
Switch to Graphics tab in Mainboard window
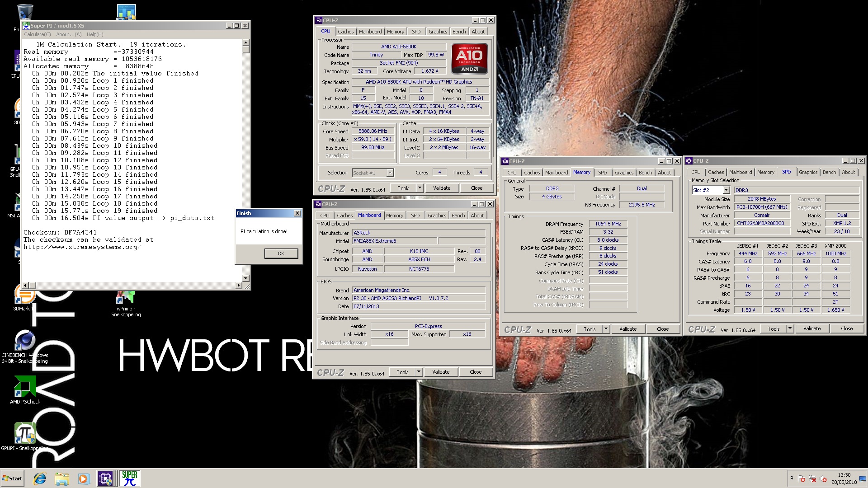(437, 216)
